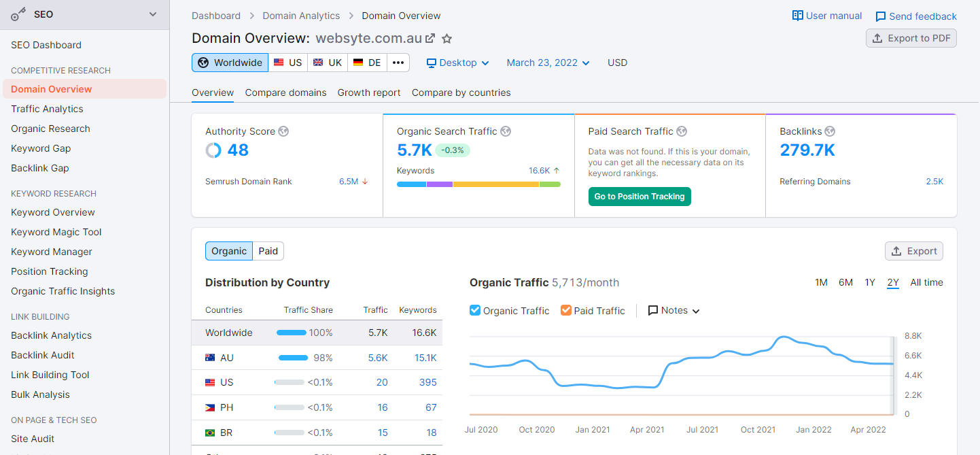
Task: Switch to the Compare domains tab
Action: 285,92
